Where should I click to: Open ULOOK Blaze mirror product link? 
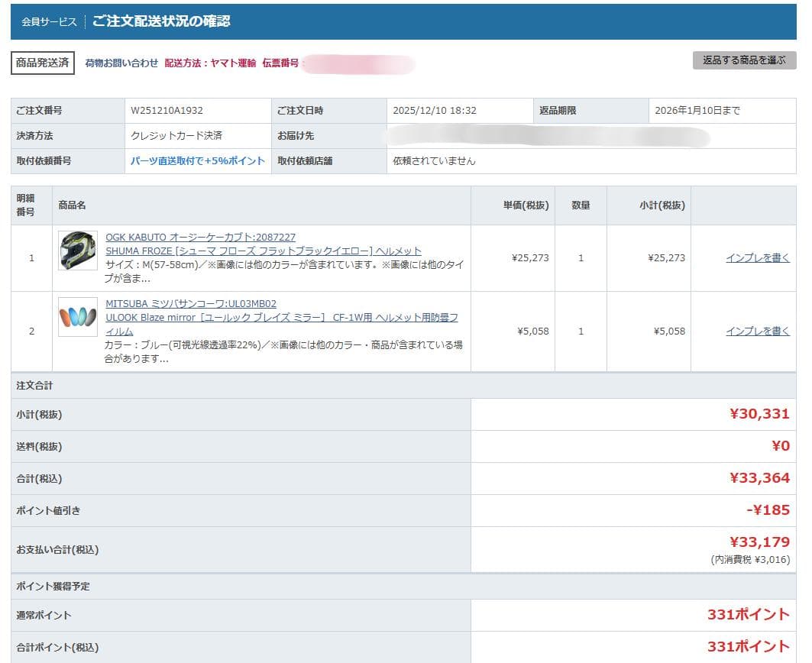pyautogui.click(x=281, y=318)
